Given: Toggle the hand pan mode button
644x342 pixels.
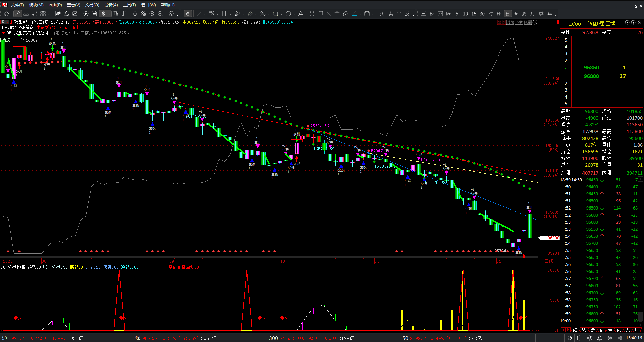Looking at the screenshot, I should pyautogui.click(x=188, y=14).
